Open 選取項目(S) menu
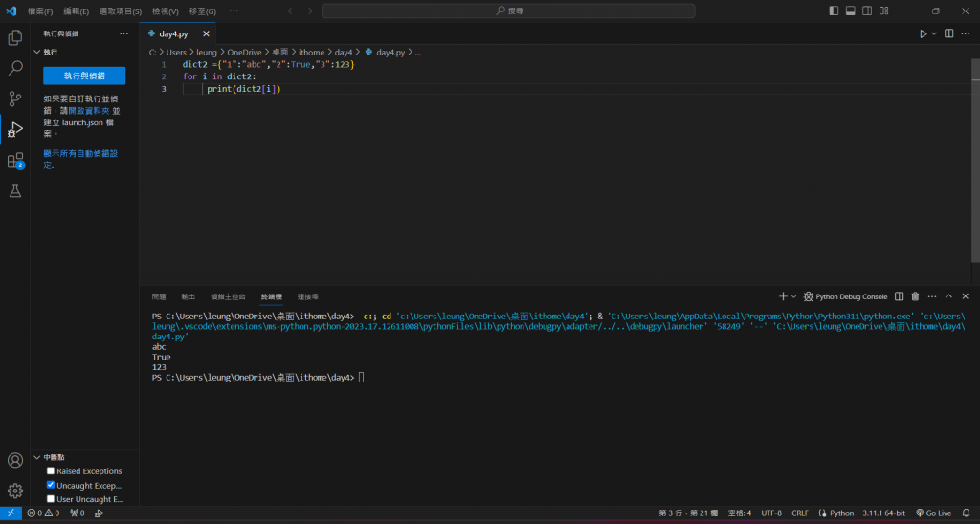 (x=121, y=11)
